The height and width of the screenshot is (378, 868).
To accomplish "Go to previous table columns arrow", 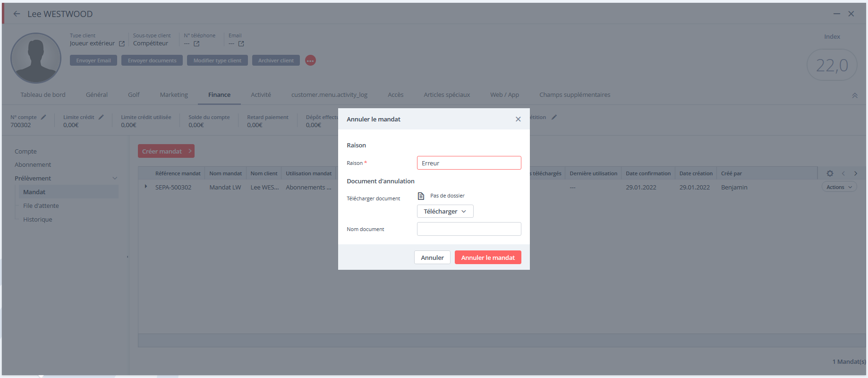I will coord(843,173).
